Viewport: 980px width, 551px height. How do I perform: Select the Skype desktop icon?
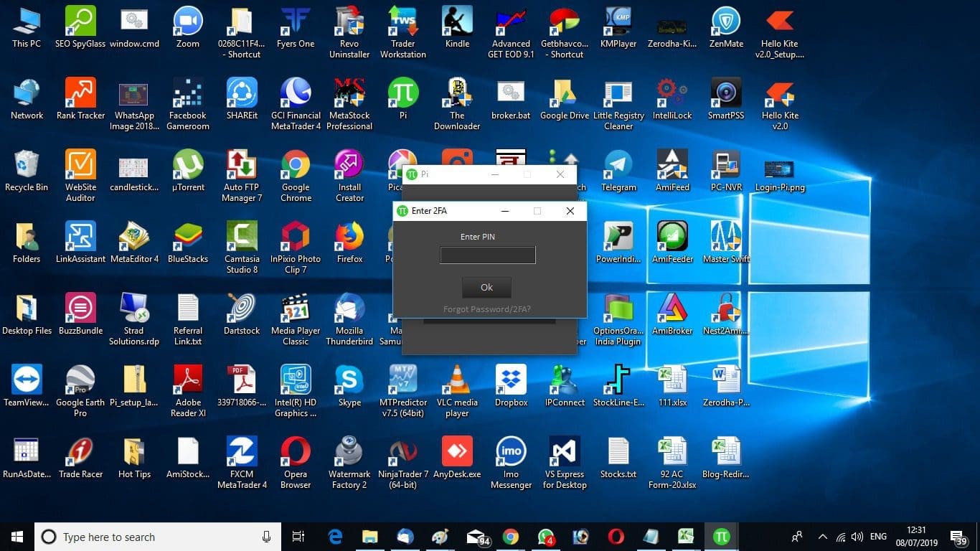tap(349, 386)
